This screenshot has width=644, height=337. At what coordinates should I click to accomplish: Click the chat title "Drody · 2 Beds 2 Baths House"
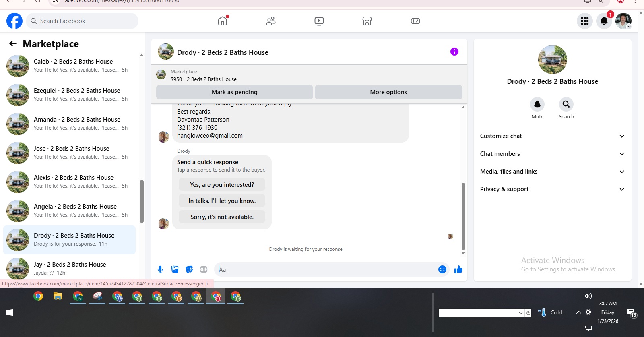coord(223,52)
